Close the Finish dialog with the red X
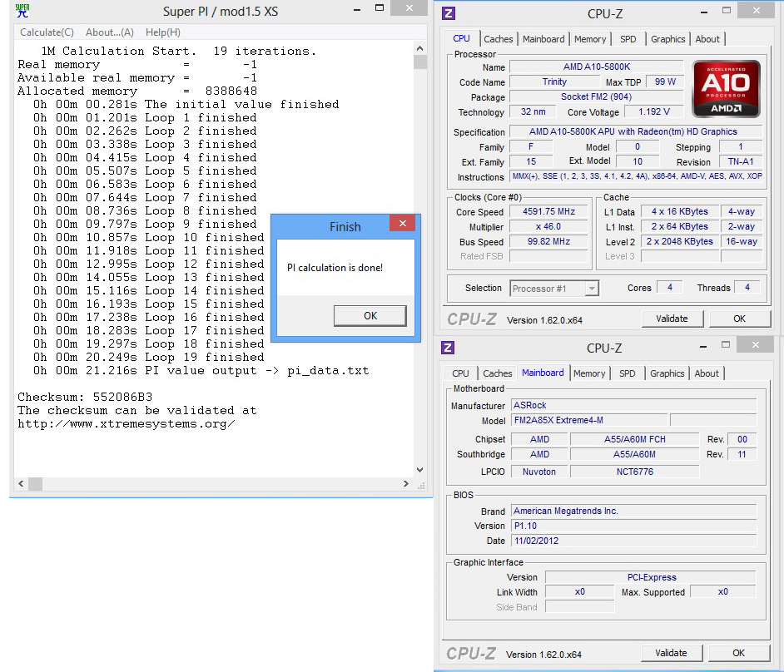Image resolution: width=784 pixels, height=672 pixels. pos(403,224)
